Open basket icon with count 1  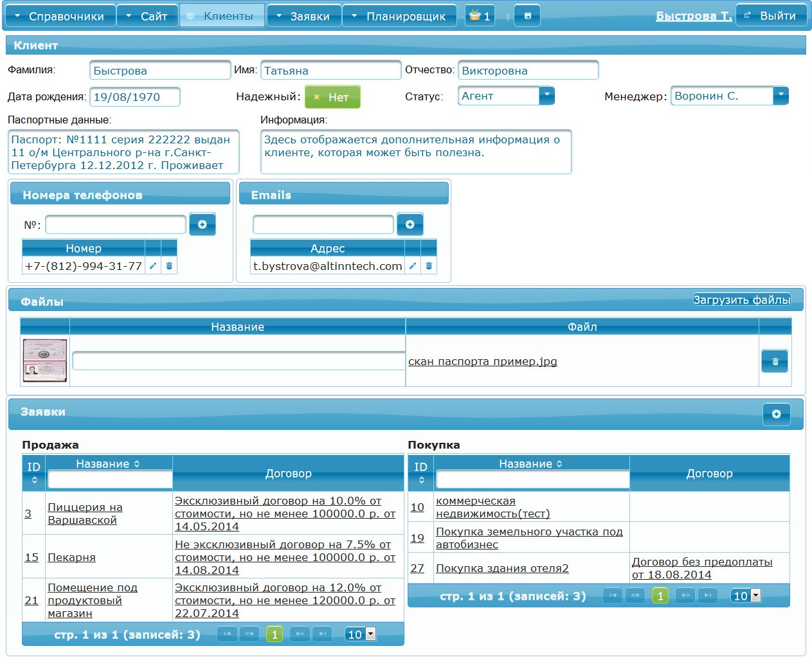[x=480, y=15]
